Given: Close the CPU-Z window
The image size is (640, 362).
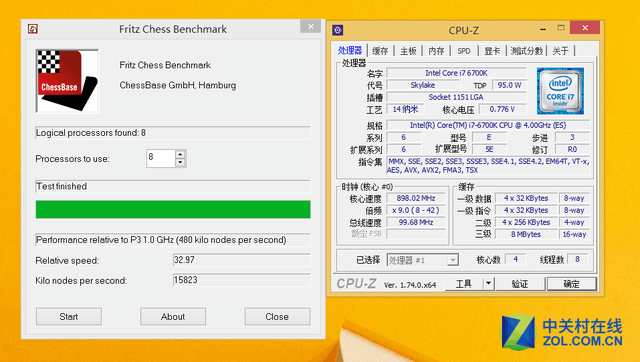Looking at the screenshot, I should point(585,28).
